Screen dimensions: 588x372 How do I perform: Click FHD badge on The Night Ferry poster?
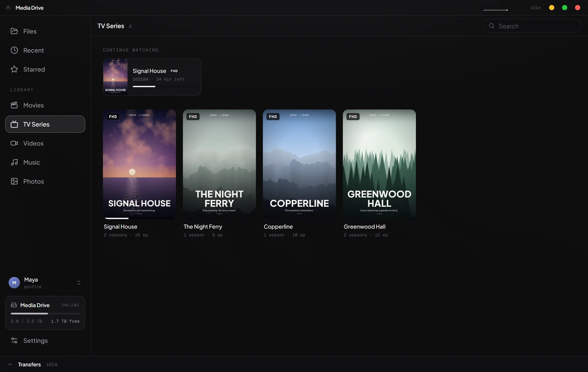pos(193,116)
